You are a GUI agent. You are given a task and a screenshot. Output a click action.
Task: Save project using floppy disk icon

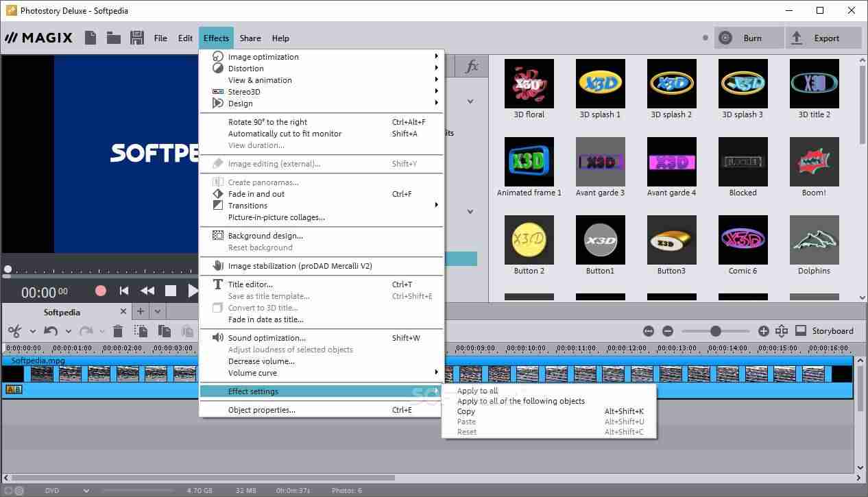pos(136,38)
